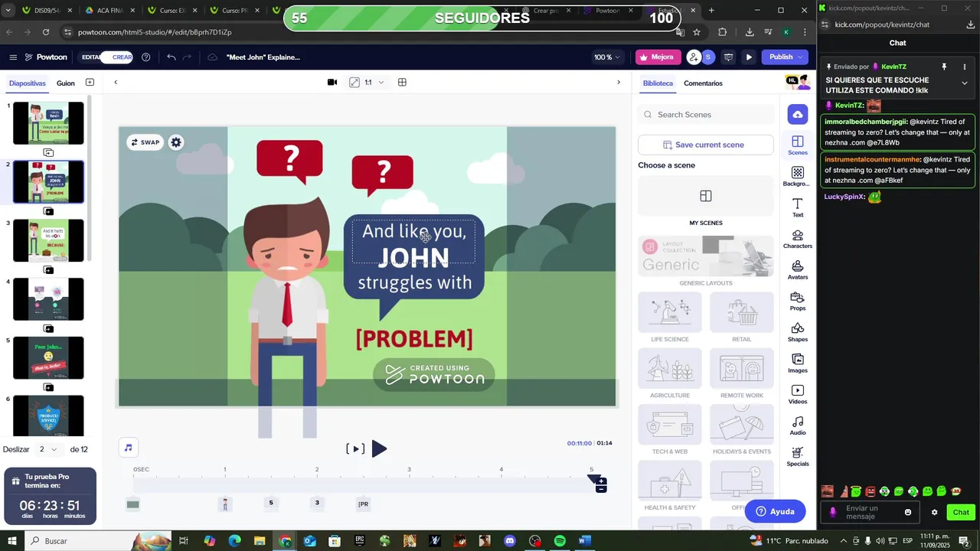This screenshot has width=980, height=551.
Task: Open the Audio panel
Action: pyautogui.click(x=797, y=425)
